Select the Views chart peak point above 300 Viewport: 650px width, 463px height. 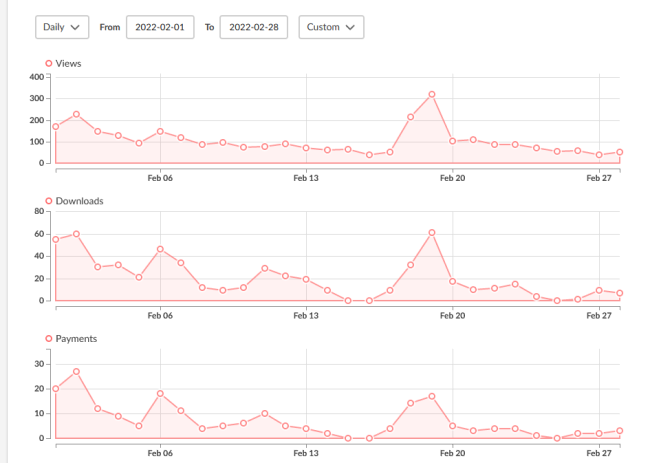tap(432, 95)
